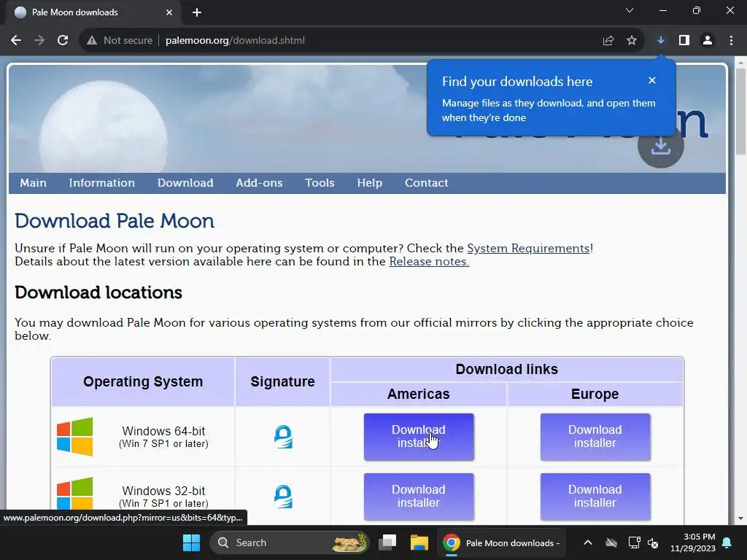Open Chrome downloads toolbar icon
Viewport: 747px width, 560px height.
[x=661, y=41]
